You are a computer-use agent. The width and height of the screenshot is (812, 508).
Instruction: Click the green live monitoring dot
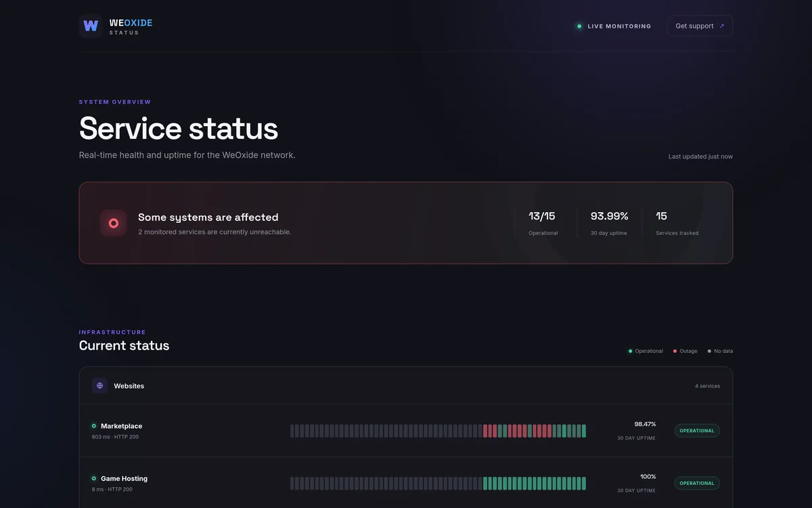[579, 26]
